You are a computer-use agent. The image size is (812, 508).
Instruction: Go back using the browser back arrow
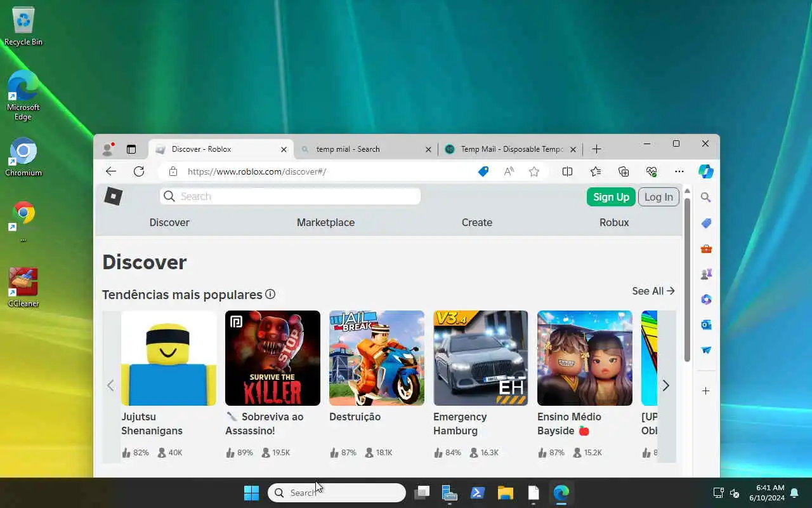tap(111, 171)
